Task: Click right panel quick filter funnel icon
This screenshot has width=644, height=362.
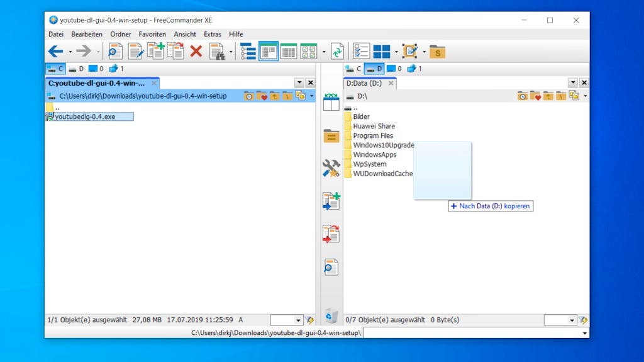Action: click(583, 320)
